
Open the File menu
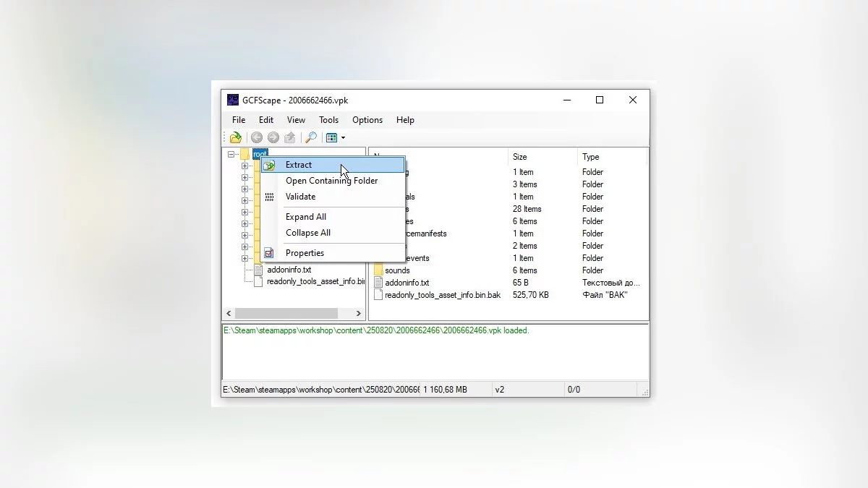click(239, 120)
